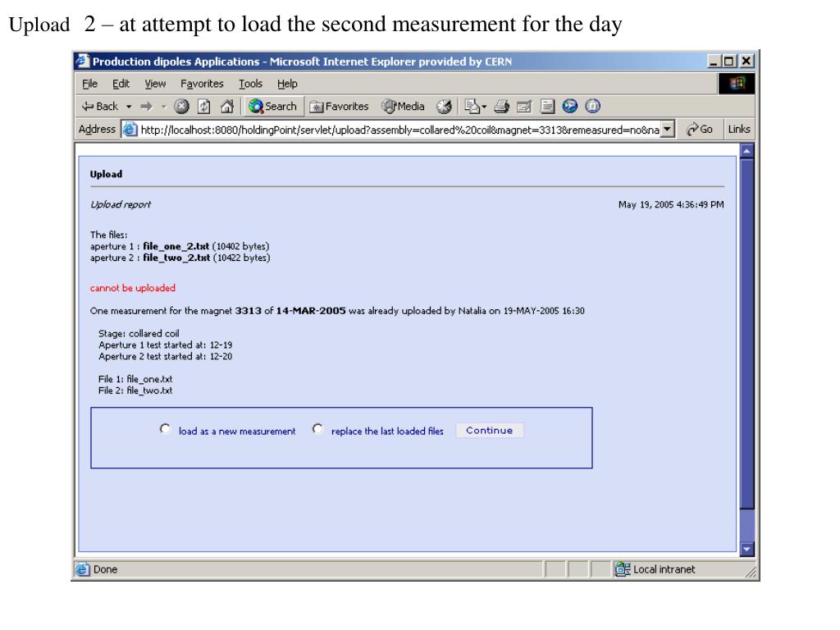Click 'Aperture 1 test started at: 12-19'
This screenshot has height=630, width=840.
165,345
